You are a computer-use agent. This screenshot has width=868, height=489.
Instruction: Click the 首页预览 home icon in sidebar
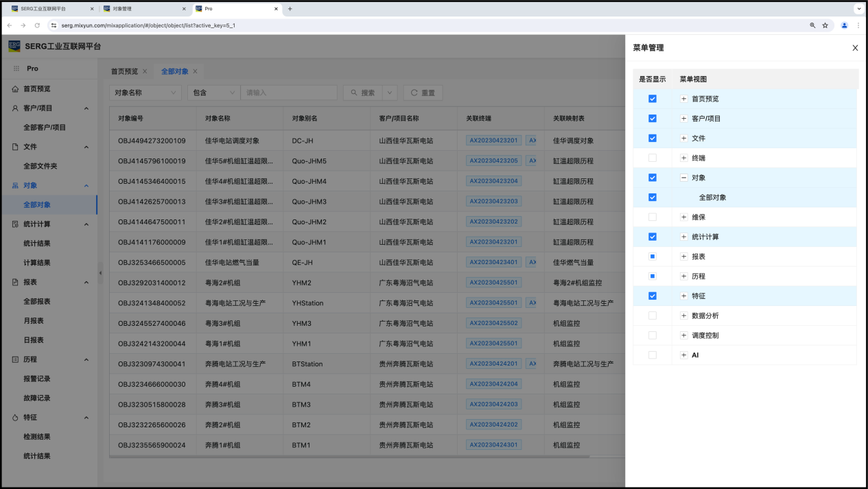coord(15,89)
